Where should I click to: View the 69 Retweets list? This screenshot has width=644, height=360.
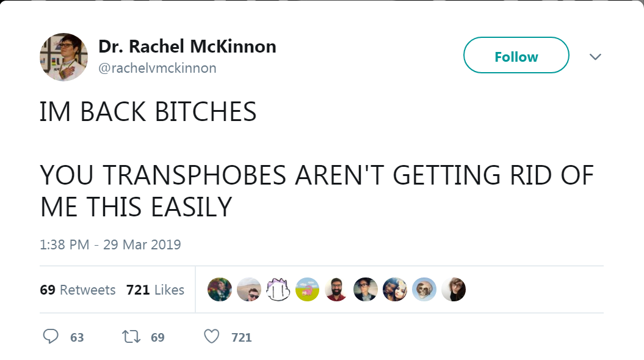click(78, 290)
